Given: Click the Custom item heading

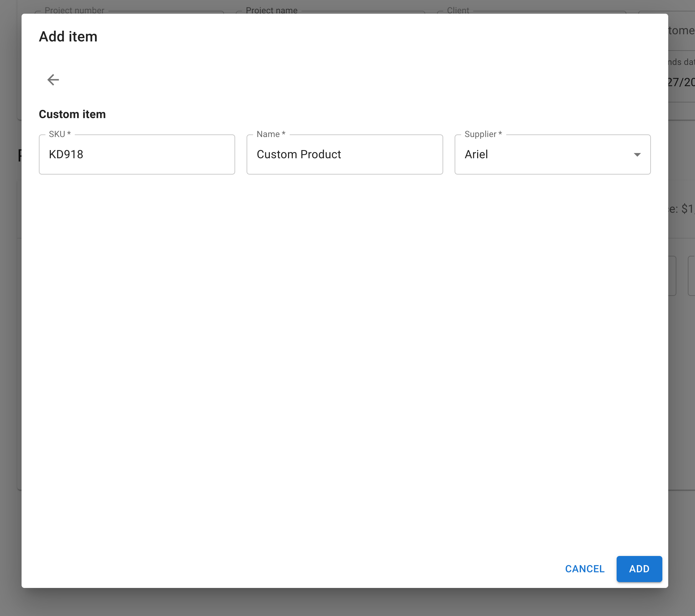Looking at the screenshot, I should [72, 114].
